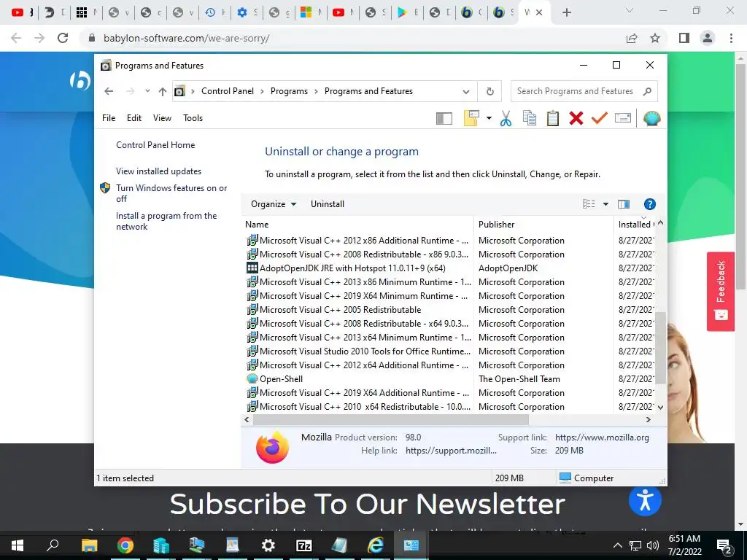Show the preview pane icon near Help
Viewport: 747px width, 560px height.
624,204
